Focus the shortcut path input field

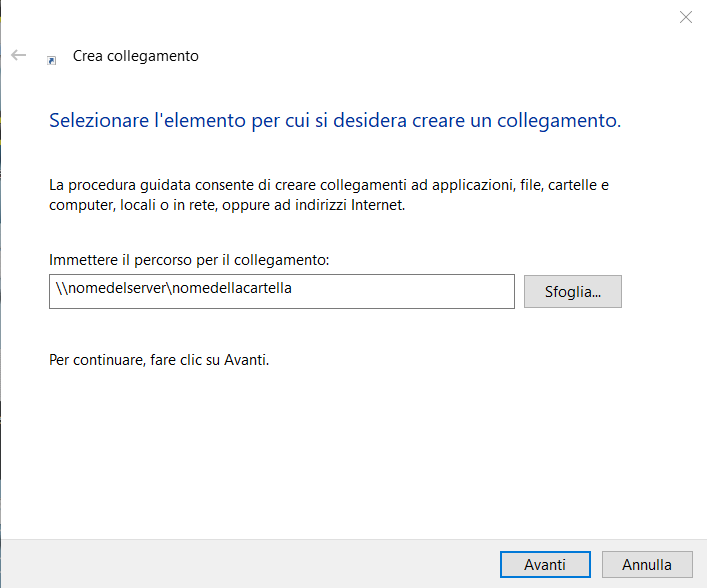coord(281,291)
